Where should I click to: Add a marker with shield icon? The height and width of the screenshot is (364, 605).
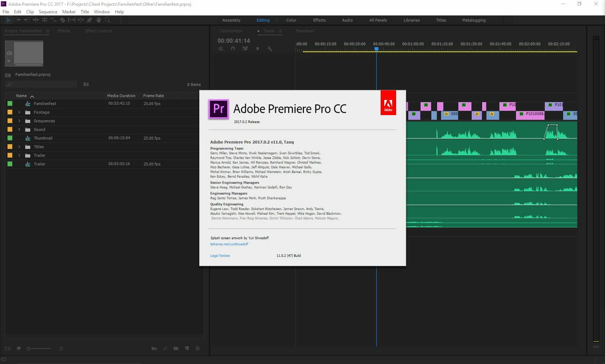tap(257, 49)
